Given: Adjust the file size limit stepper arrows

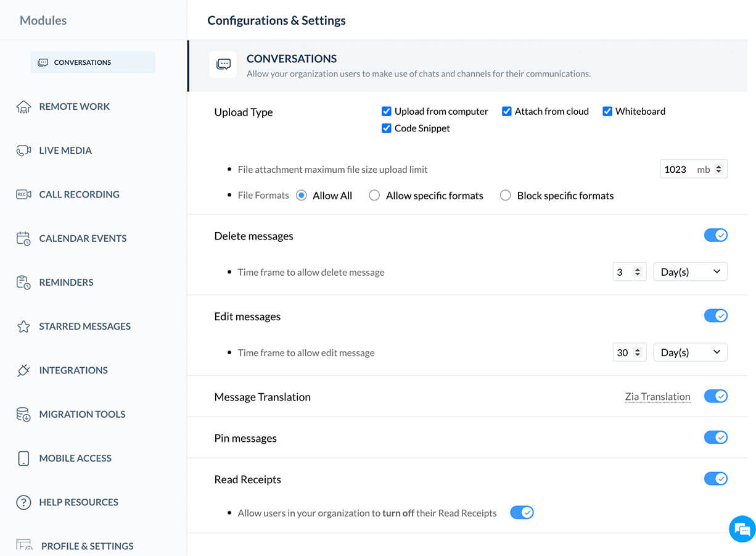Looking at the screenshot, I should tap(718, 169).
